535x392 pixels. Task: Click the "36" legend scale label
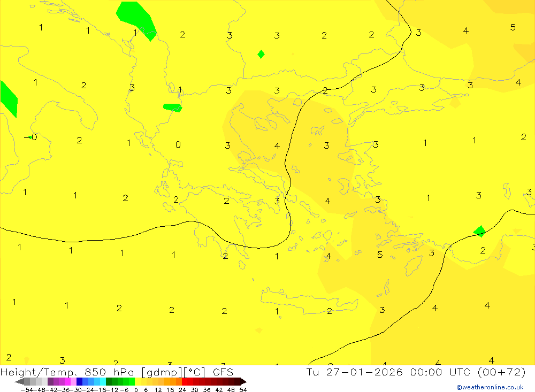point(207,390)
